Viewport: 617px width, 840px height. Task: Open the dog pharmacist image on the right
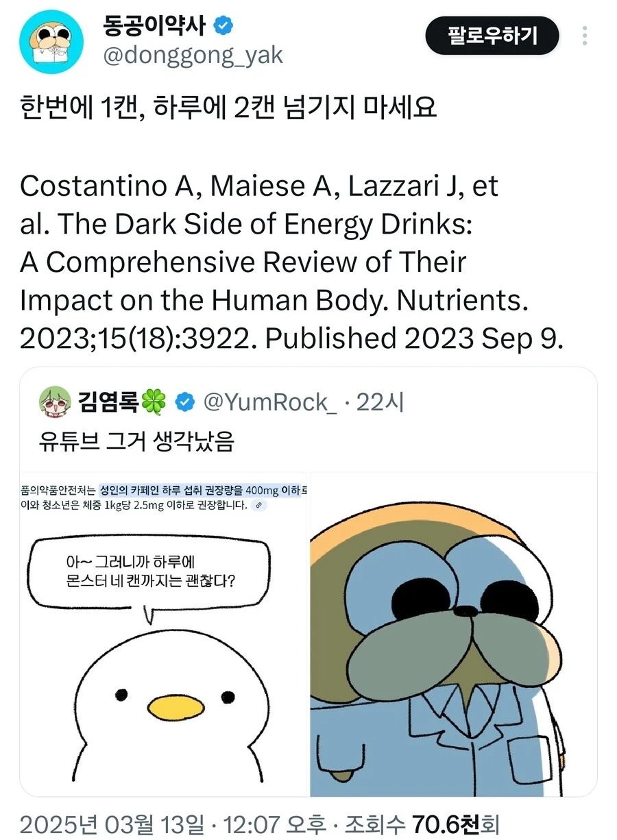pyautogui.click(x=452, y=637)
